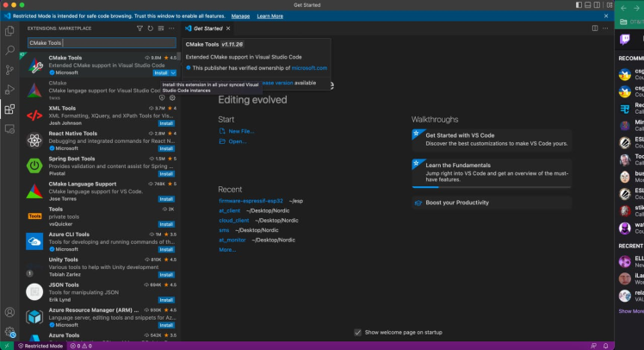Viewport: 644px width, 350px height.
Task: Open editor more actions ellipsis
Action: click(x=605, y=28)
